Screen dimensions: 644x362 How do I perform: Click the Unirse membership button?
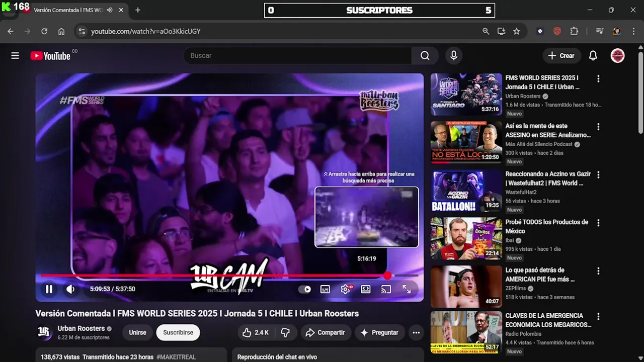click(137, 332)
